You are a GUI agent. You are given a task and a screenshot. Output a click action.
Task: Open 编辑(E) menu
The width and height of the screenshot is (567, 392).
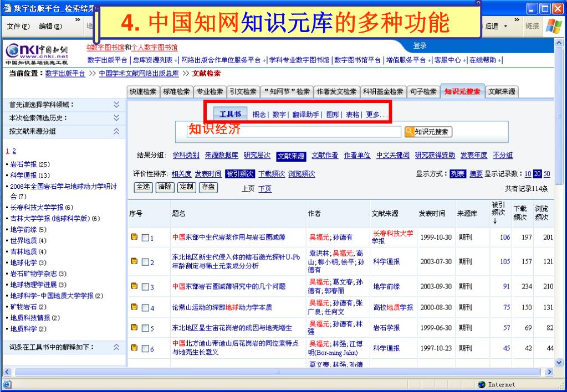tap(50, 27)
